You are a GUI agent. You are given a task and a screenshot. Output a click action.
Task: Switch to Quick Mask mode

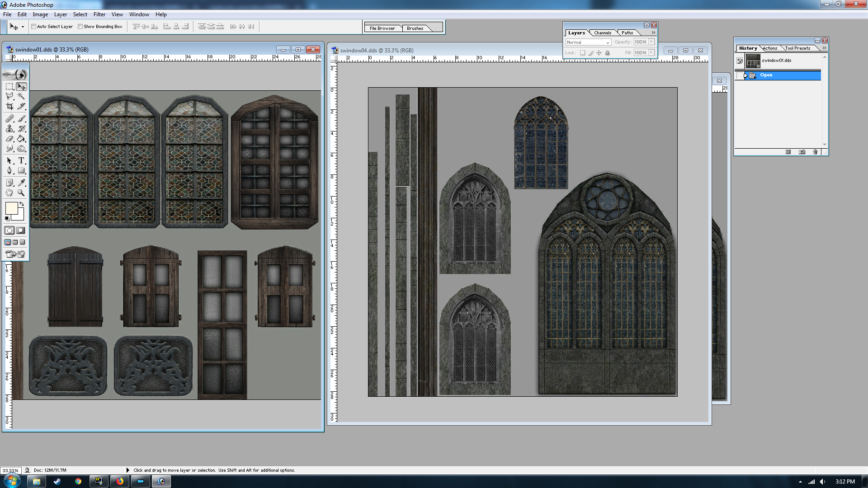click(20, 230)
